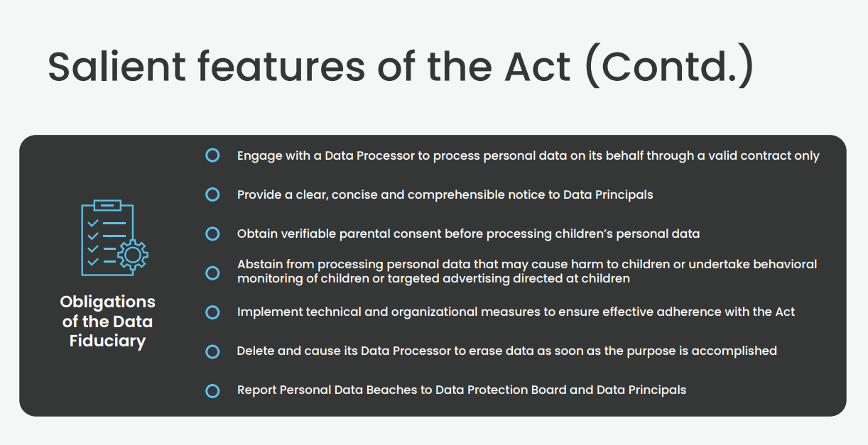Click the erase data when purpose accomplished text
Viewport: 868px width, 445px height.
507,351
